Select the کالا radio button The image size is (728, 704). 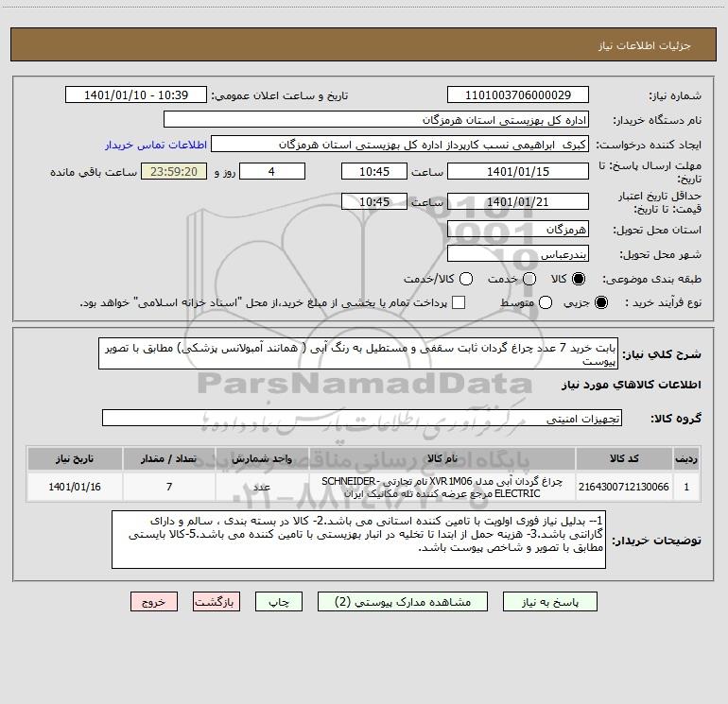tap(579, 279)
